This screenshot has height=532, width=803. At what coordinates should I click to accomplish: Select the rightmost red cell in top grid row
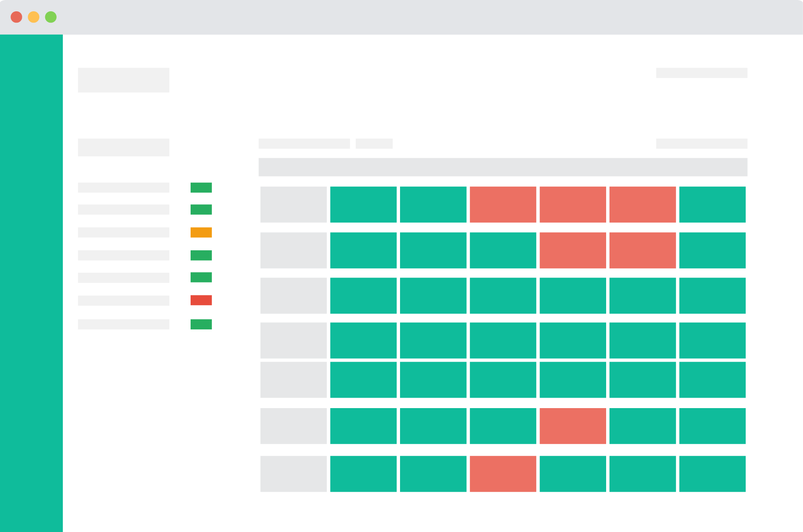click(x=642, y=204)
